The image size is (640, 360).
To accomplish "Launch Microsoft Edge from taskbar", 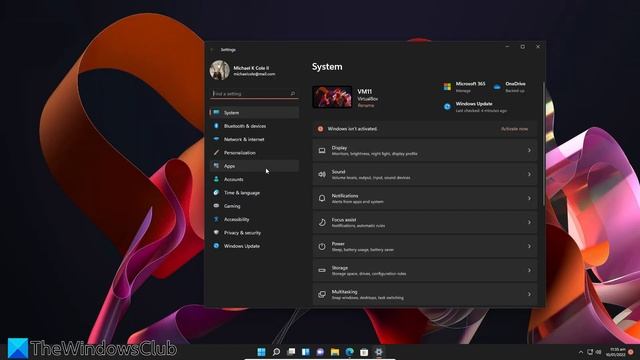I will [x=350, y=352].
